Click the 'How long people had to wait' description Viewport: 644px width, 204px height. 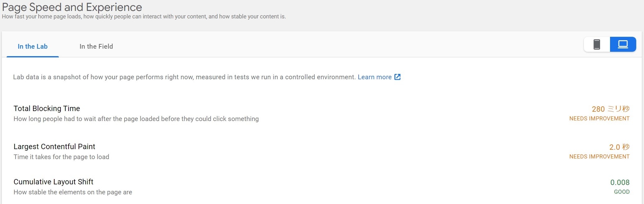[x=136, y=119]
